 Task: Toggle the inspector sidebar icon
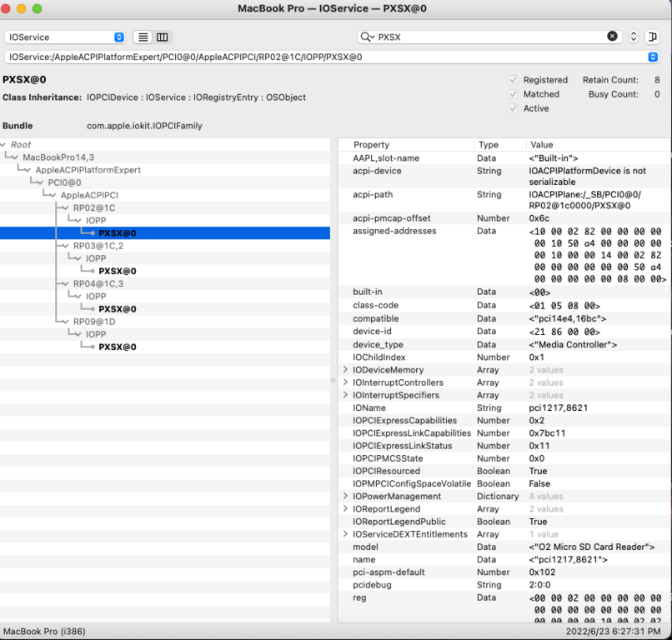[x=653, y=37]
